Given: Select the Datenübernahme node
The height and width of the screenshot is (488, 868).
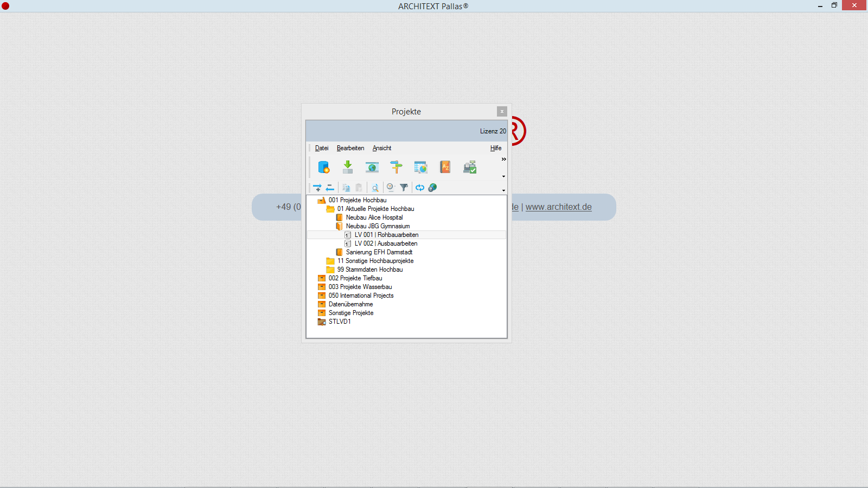Looking at the screenshot, I should 350,304.
